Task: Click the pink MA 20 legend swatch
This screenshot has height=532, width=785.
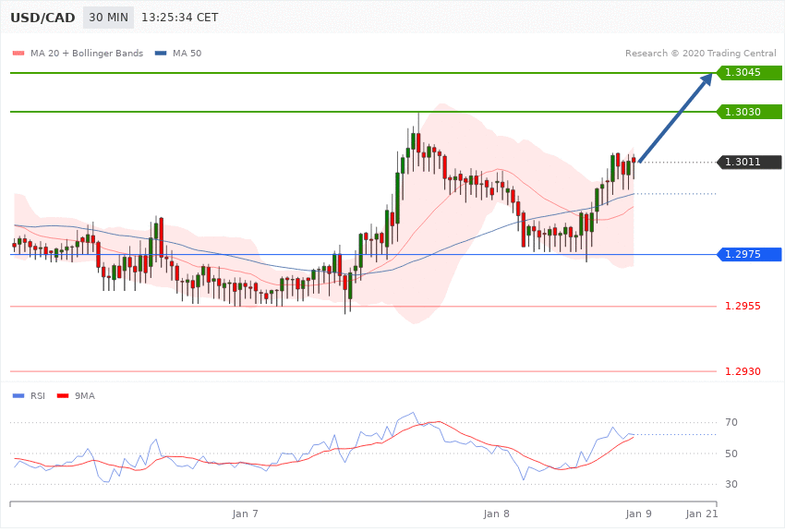Action: (x=18, y=53)
